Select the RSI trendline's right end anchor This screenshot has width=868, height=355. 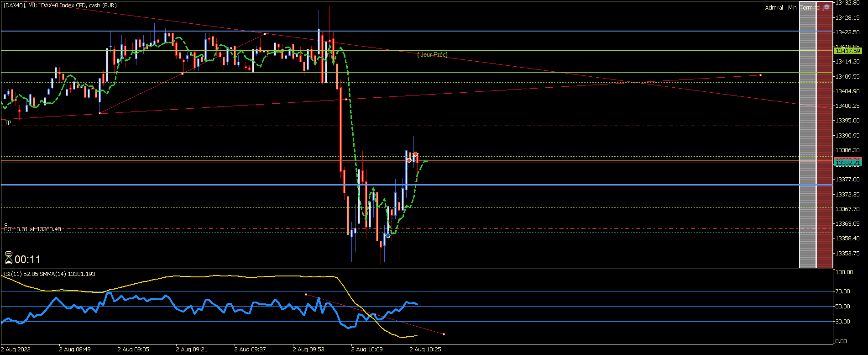444,334
